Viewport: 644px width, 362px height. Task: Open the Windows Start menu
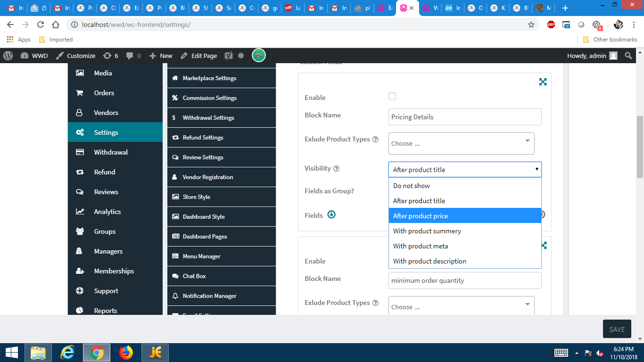11,353
